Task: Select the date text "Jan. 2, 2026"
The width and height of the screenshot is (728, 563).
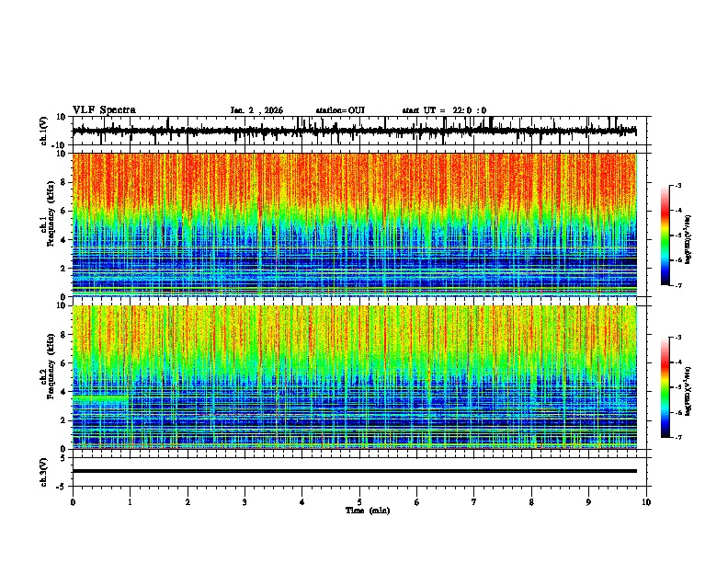Action: [256, 110]
